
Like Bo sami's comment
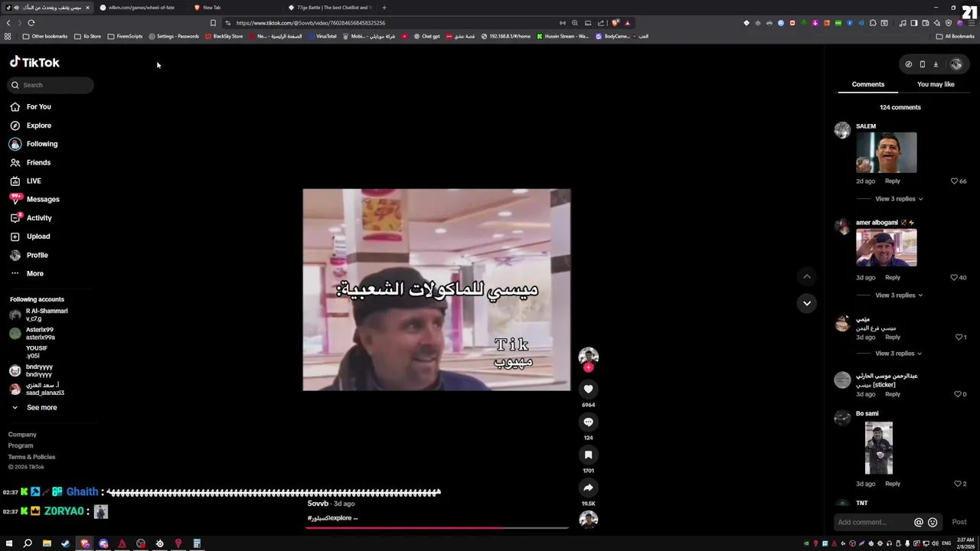click(957, 484)
